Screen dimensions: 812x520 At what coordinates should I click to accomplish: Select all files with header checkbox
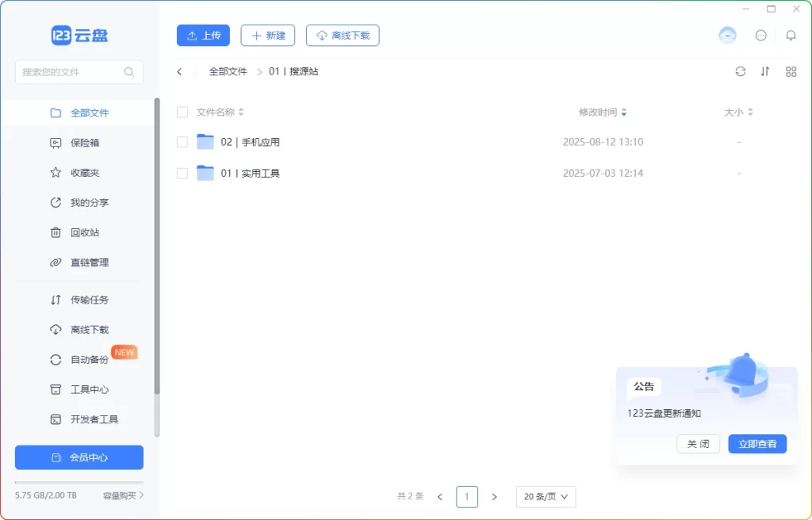(182, 113)
